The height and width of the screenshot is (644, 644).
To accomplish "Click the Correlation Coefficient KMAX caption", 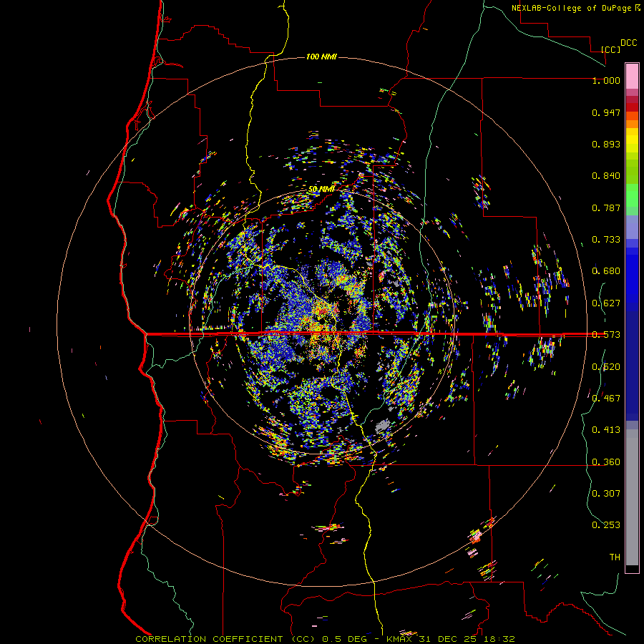I will (x=325, y=639).
